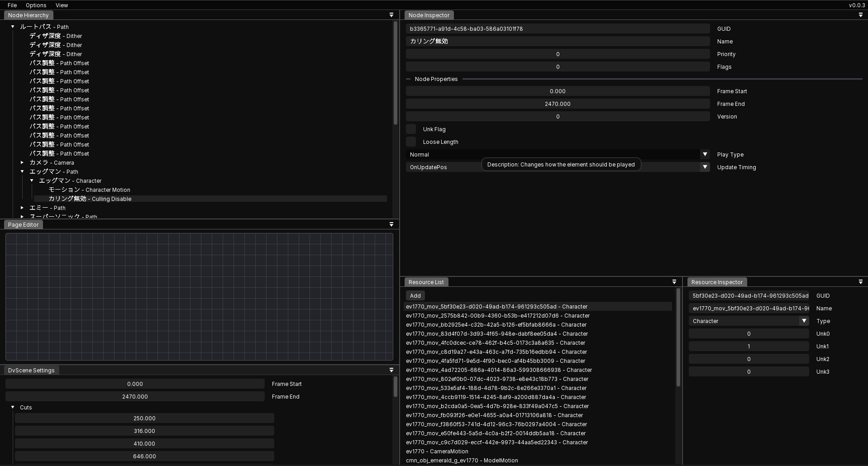This screenshot has height=466, width=868.
Task: Collapse the root ルートパス Path node
Action: point(13,27)
